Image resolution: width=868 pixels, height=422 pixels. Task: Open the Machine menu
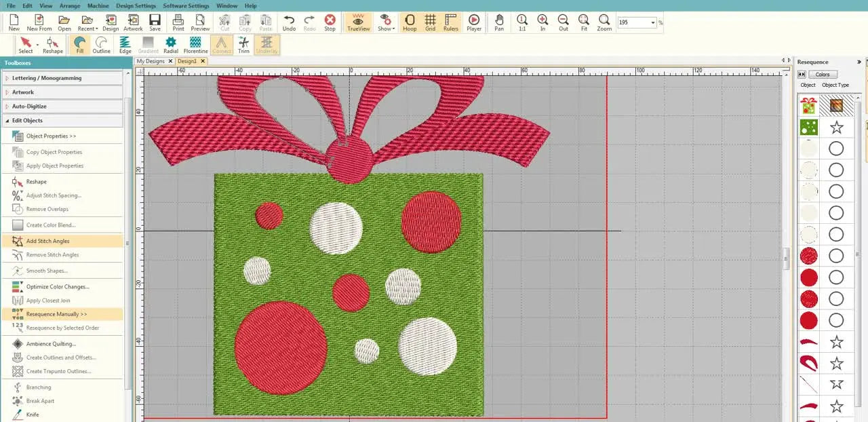click(98, 5)
